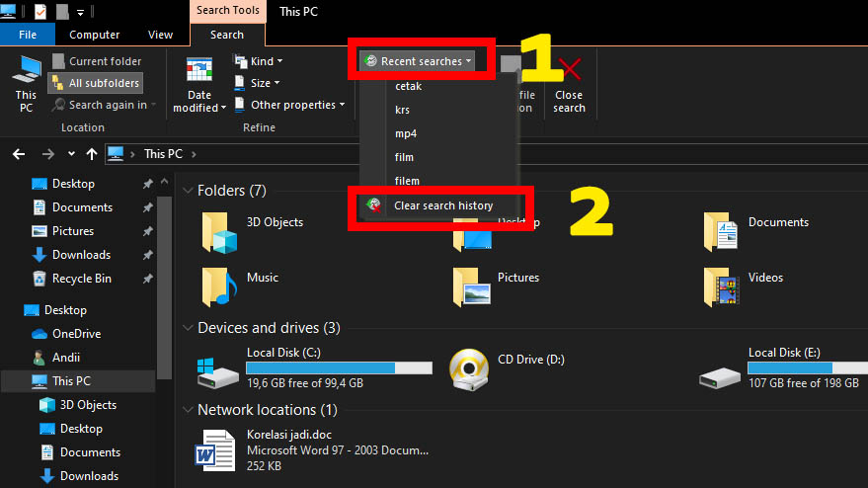This screenshot has height=488, width=868.
Task: Click the Local Disk (E:) usage bar
Action: [x=808, y=367]
